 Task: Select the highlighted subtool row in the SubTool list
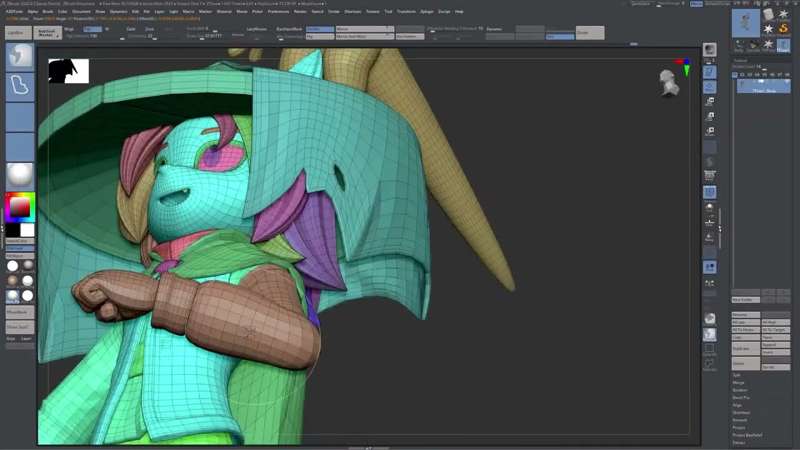click(x=764, y=86)
